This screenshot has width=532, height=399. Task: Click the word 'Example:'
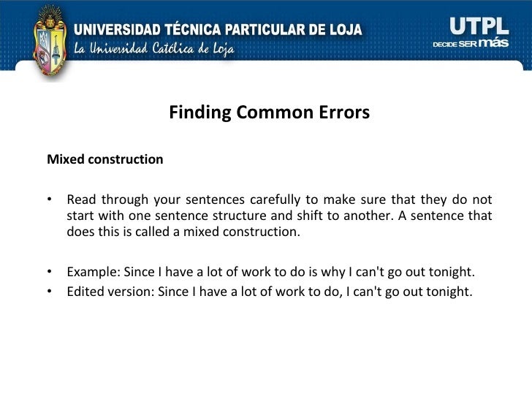[94, 272]
